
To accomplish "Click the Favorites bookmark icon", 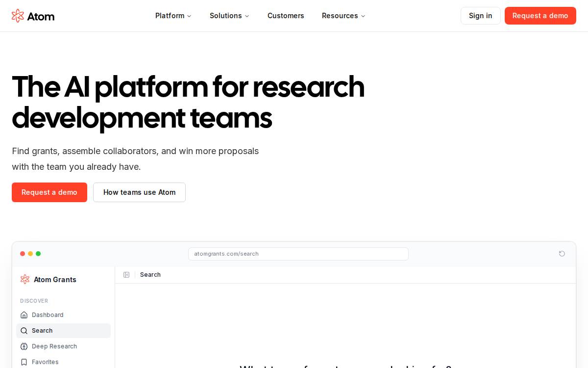I will [x=24, y=362].
